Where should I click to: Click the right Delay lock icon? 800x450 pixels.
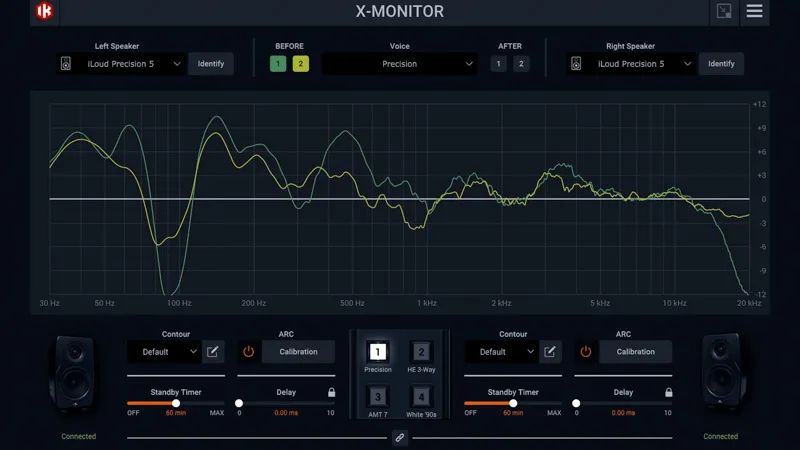tap(668, 392)
